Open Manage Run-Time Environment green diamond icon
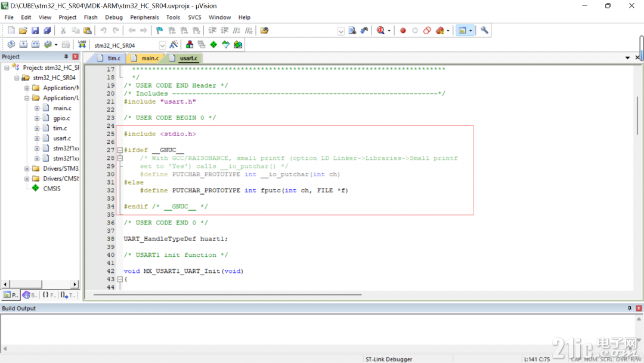The image size is (644, 363). [213, 45]
